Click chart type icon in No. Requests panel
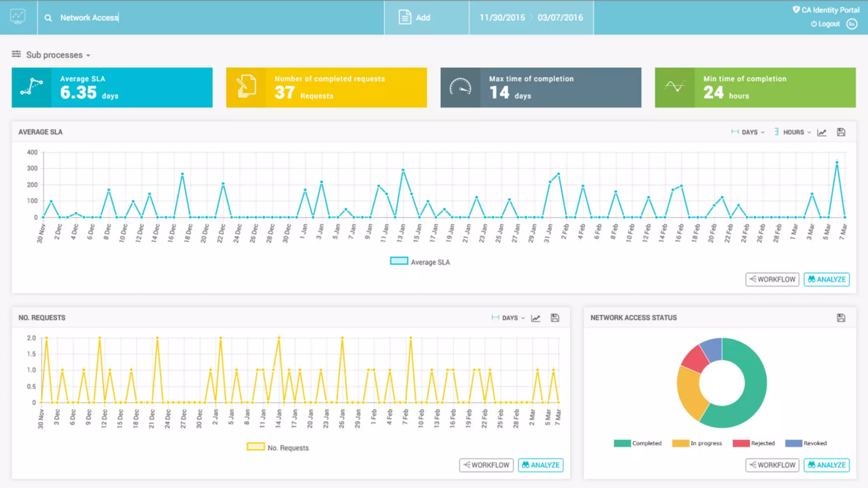Viewport: 868px width, 488px height. pyautogui.click(x=536, y=318)
